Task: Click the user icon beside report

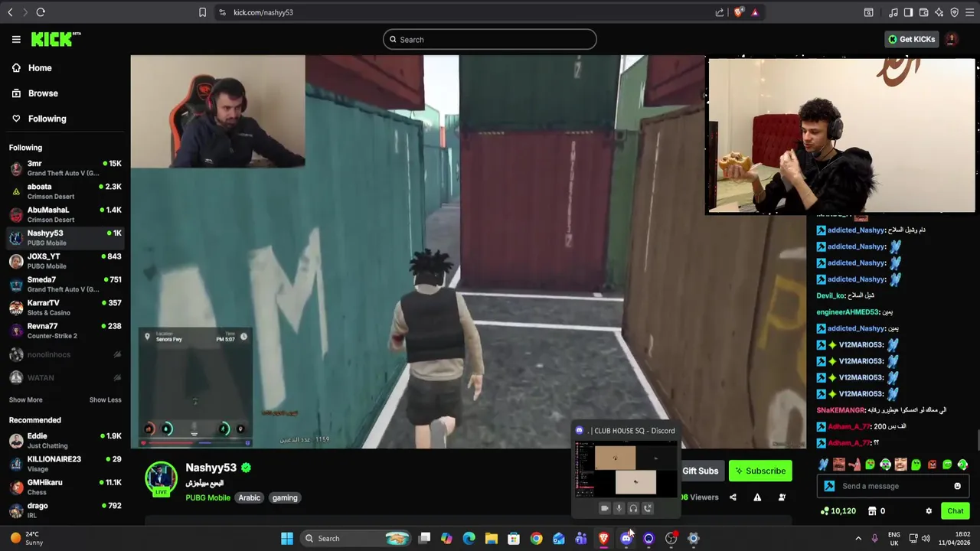Action: (782, 497)
